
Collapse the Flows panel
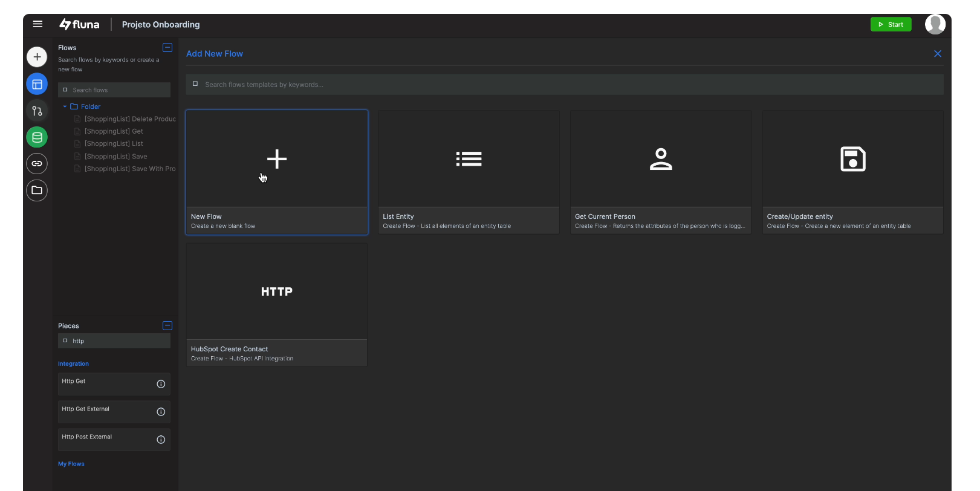click(167, 48)
